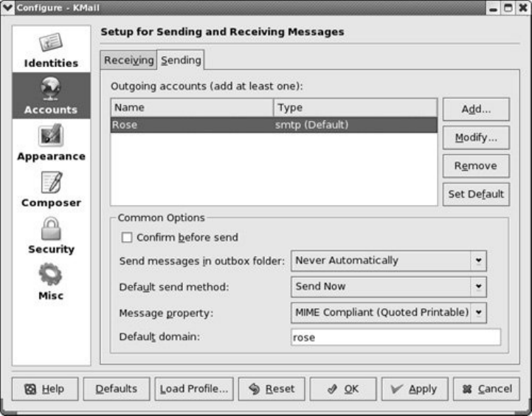Sort accounts by Name column header
Screen dimensions: 532x416
(192, 108)
